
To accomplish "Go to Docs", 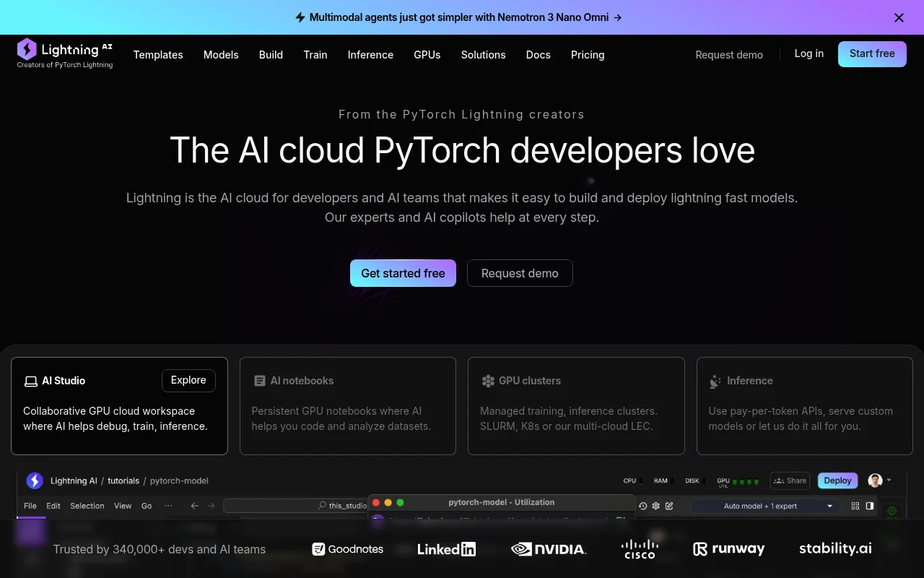I will coord(539,55).
